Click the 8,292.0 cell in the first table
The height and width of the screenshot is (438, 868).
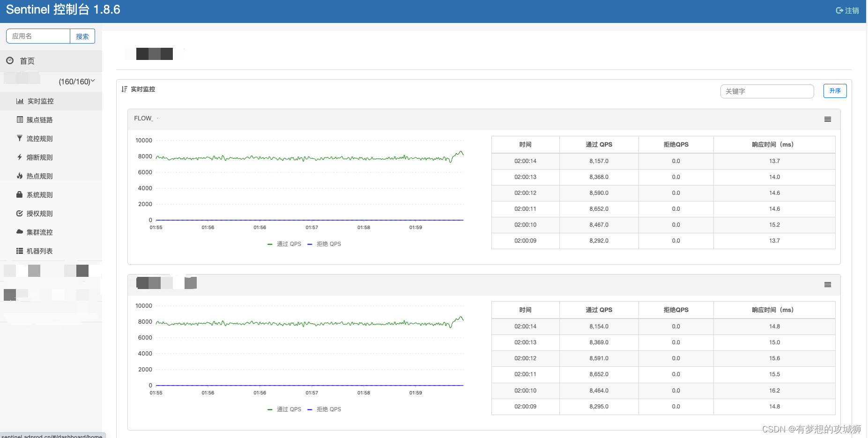pos(599,241)
